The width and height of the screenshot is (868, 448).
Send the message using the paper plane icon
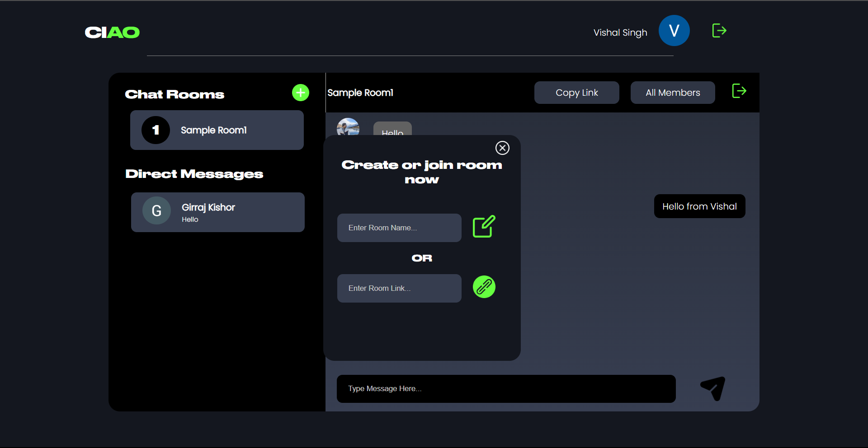click(712, 388)
